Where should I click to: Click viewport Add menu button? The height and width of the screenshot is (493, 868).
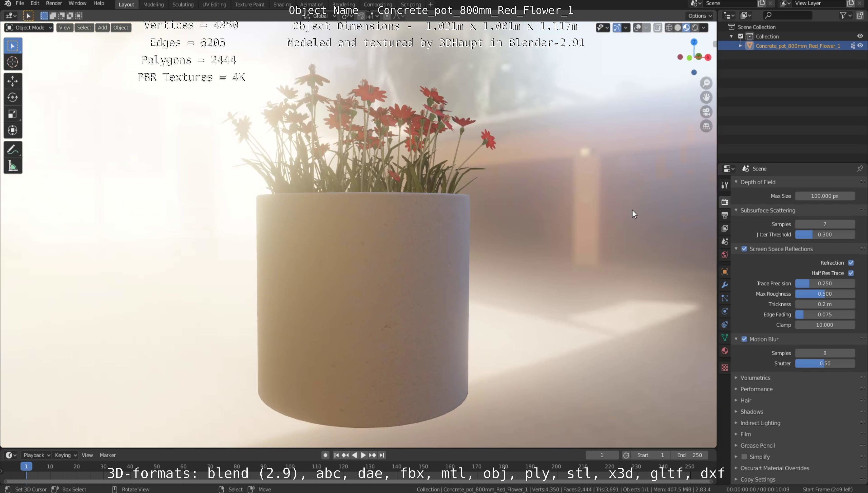pos(102,28)
